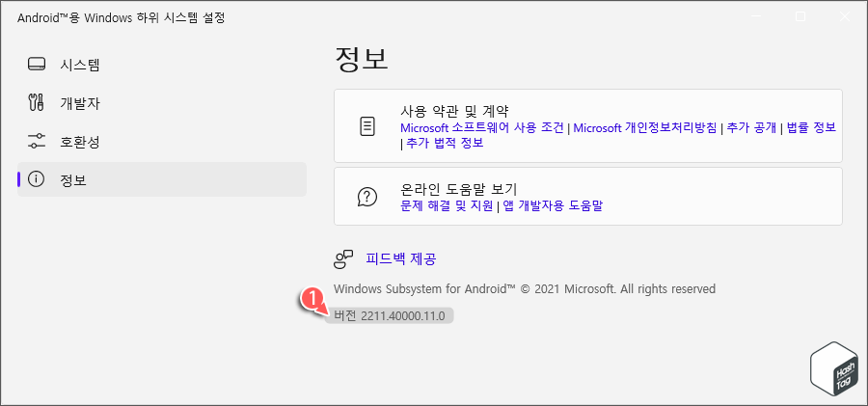Image resolution: width=868 pixels, height=406 pixels.
Task: Click the 시스템 monitor icon
Action: click(x=36, y=65)
